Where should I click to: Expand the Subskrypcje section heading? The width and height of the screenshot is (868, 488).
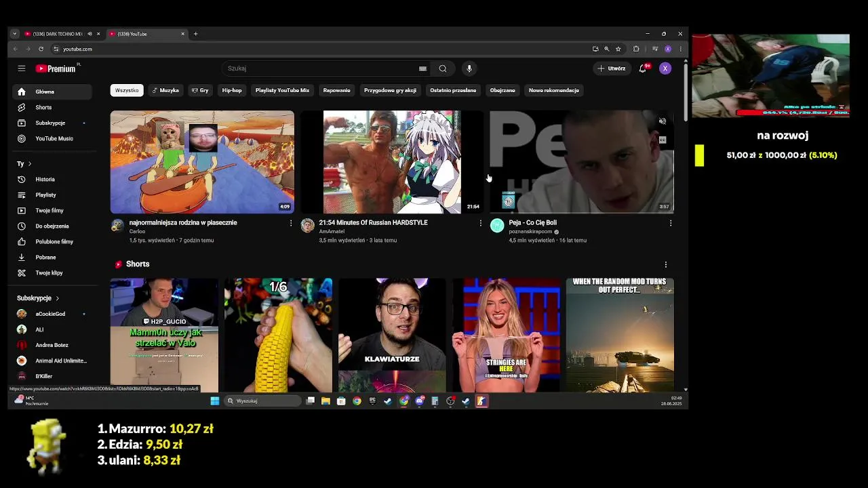pos(38,298)
